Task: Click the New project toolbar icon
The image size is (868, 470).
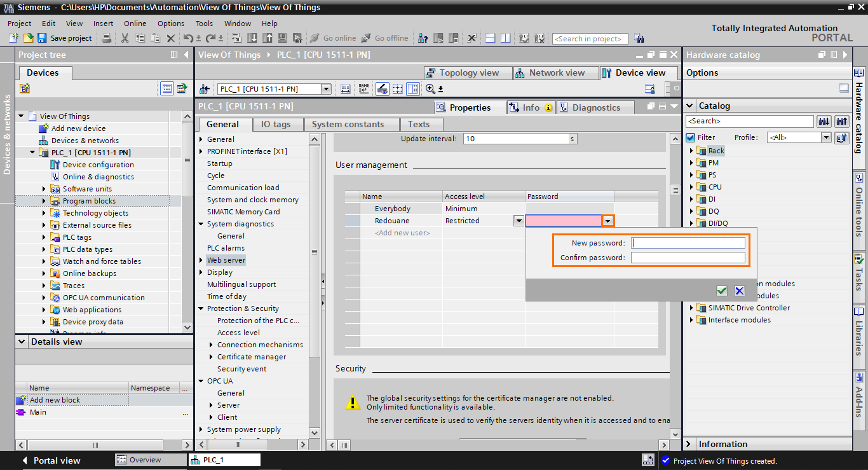Action: coord(14,38)
